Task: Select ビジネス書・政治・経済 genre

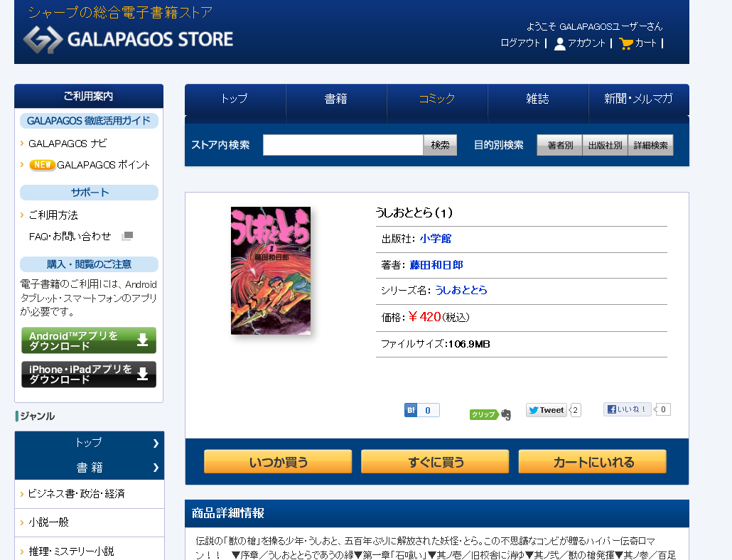Action: [76, 494]
